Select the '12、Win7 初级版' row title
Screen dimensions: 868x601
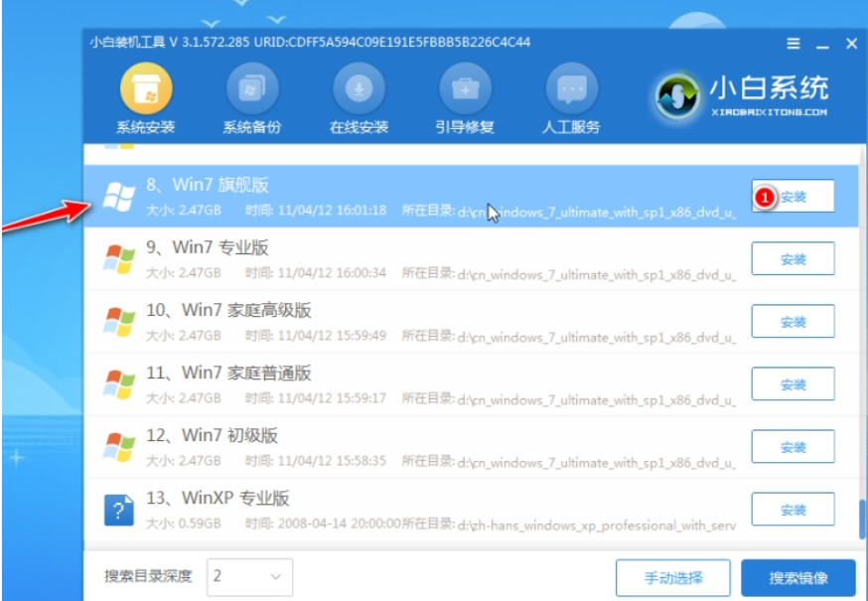(212, 435)
